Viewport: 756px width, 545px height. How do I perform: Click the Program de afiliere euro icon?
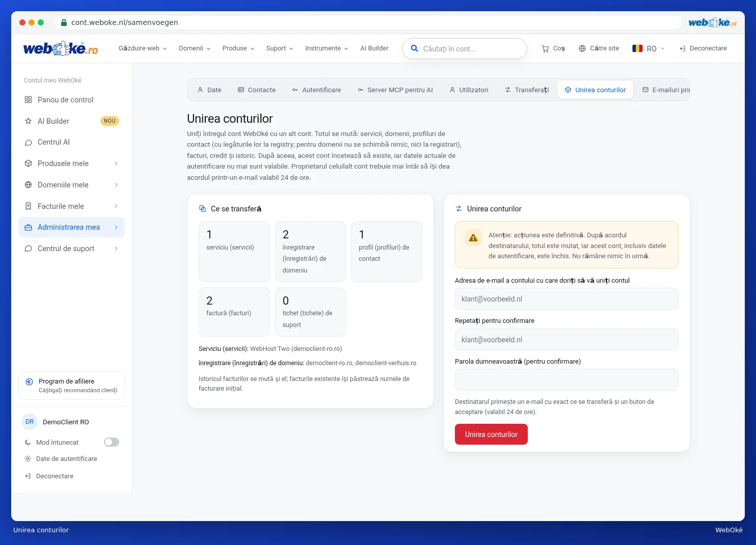coord(29,381)
